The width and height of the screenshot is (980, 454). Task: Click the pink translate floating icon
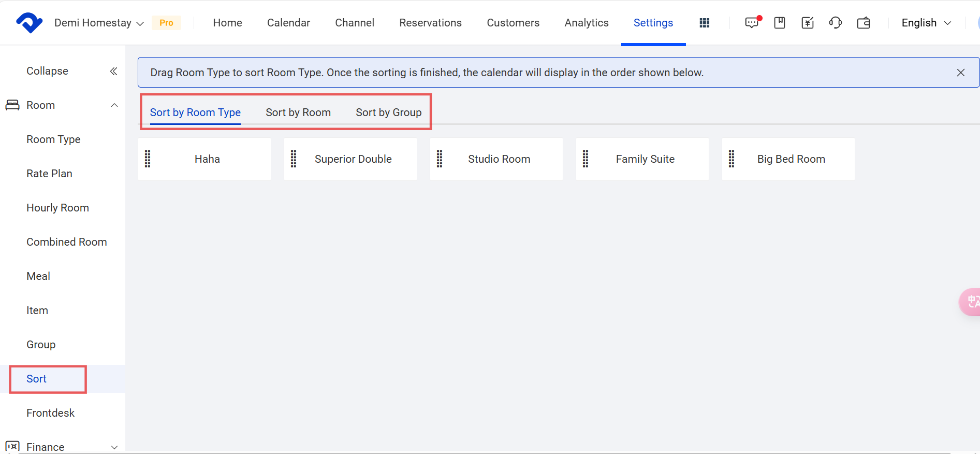pyautogui.click(x=970, y=302)
